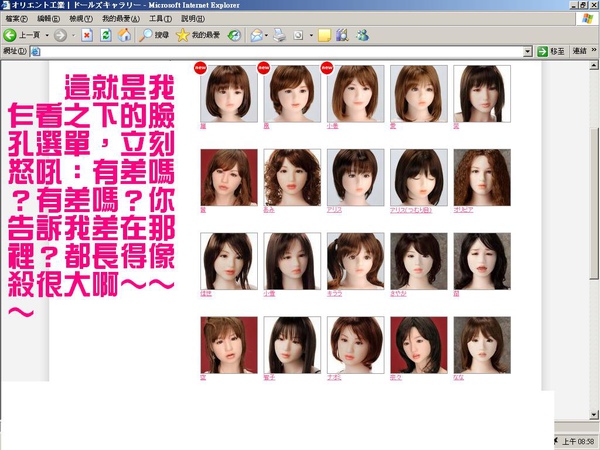Open the 我的最愛(A) menu
The image size is (600, 450).
[121, 18]
